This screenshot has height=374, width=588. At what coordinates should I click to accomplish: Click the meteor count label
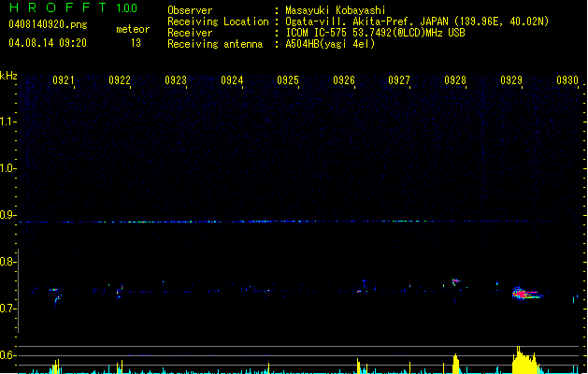click(x=133, y=29)
